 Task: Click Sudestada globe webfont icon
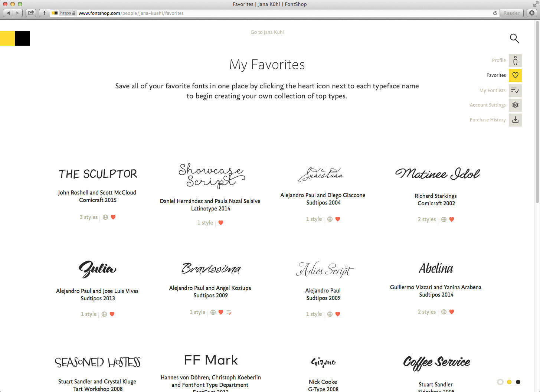(330, 219)
